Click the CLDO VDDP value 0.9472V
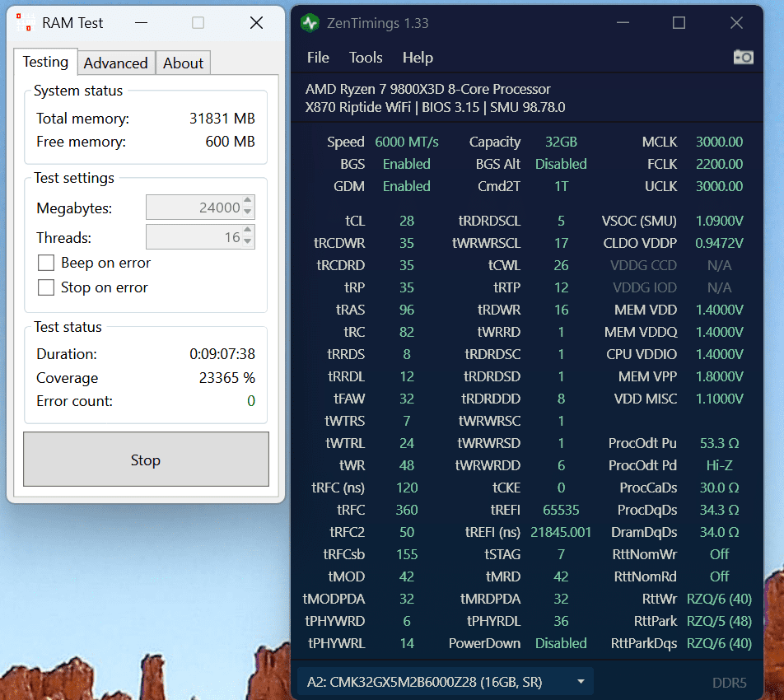 tap(720, 244)
